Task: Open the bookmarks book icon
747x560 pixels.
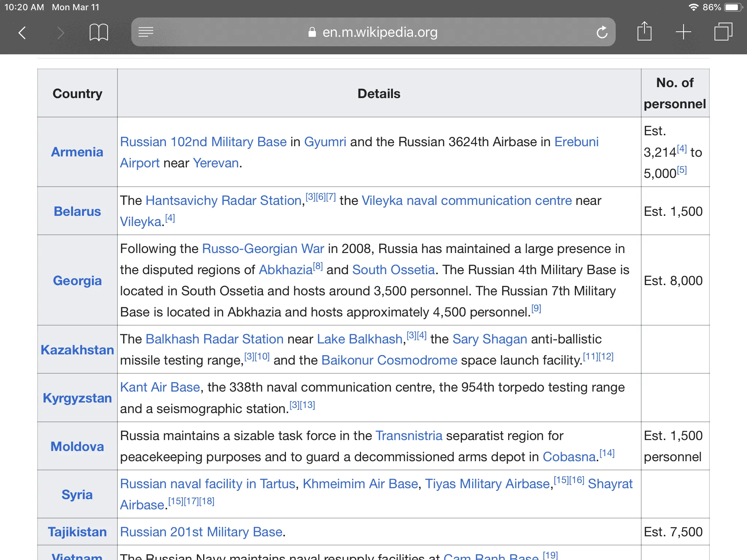Action: click(98, 32)
